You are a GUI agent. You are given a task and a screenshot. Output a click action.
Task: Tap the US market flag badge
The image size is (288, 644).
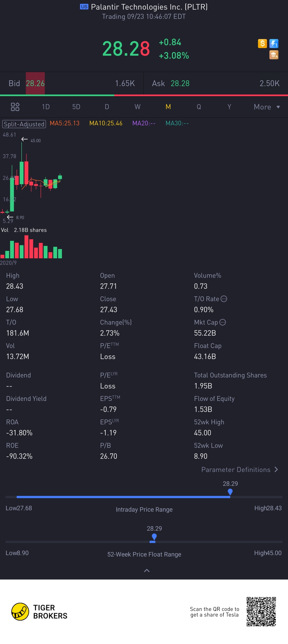(x=84, y=7)
